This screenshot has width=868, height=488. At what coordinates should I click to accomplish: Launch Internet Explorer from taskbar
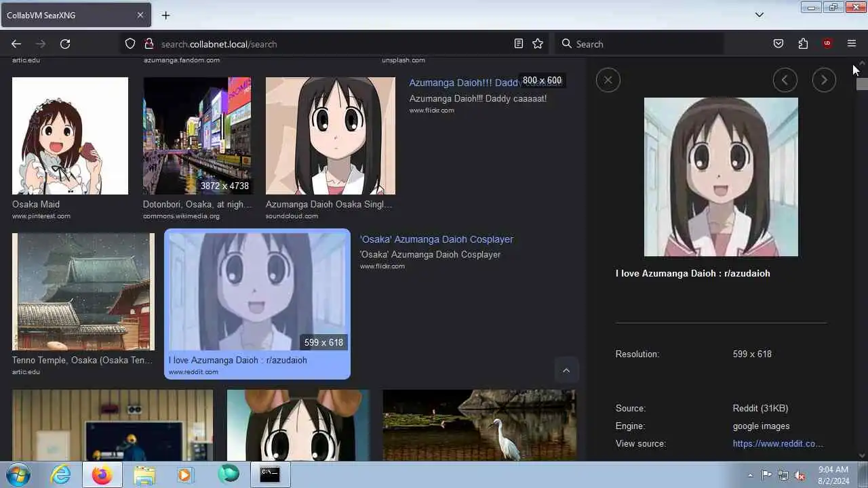pyautogui.click(x=61, y=474)
